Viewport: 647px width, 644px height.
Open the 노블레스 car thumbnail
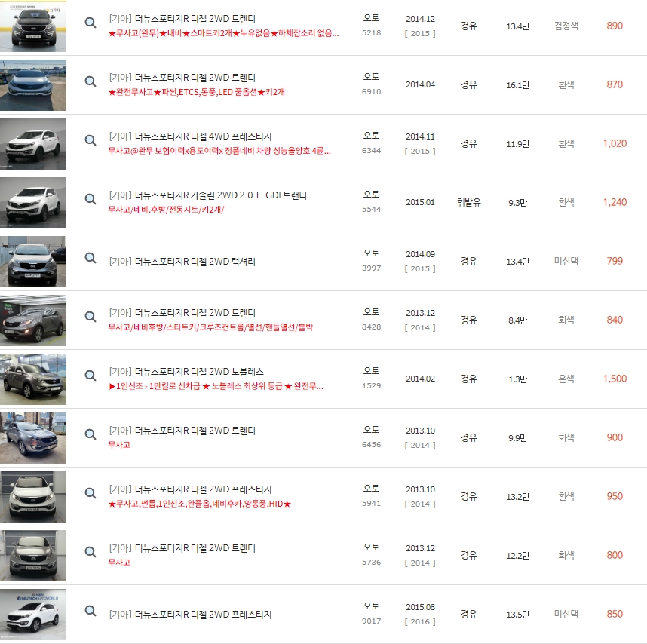(x=33, y=379)
